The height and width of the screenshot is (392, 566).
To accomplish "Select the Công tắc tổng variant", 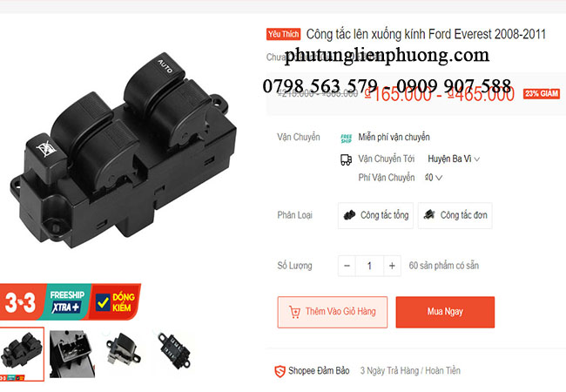I will (x=376, y=215).
